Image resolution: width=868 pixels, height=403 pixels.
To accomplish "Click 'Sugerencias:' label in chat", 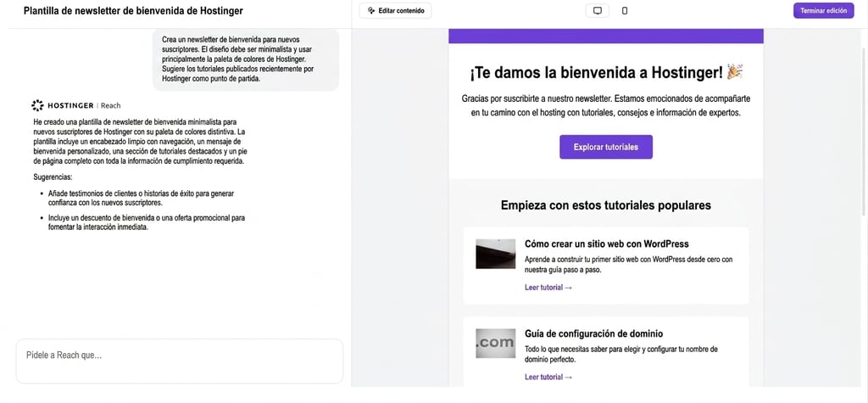I will coord(53,177).
